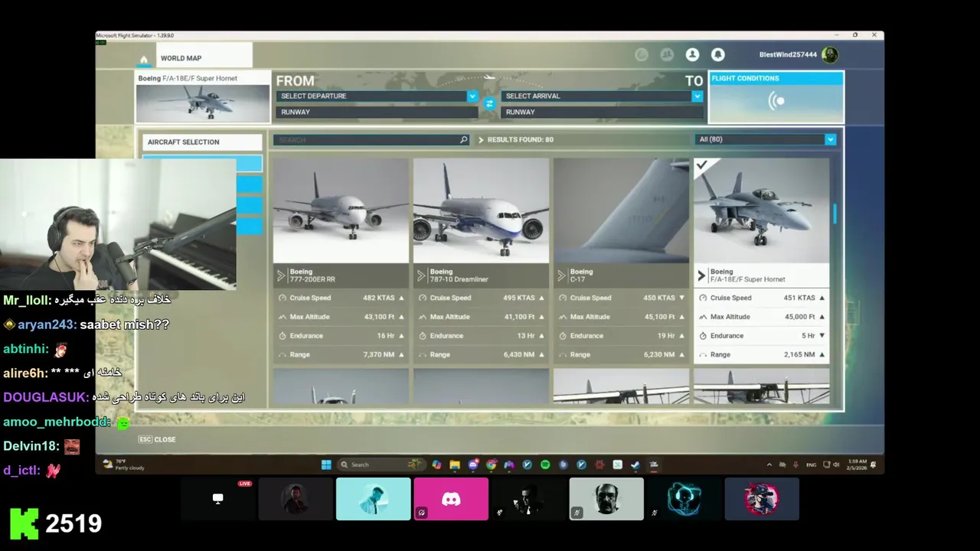Go to the home screen icon
This screenshot has height=551, width=980.
pyautogui.click(x=143, y=59)
